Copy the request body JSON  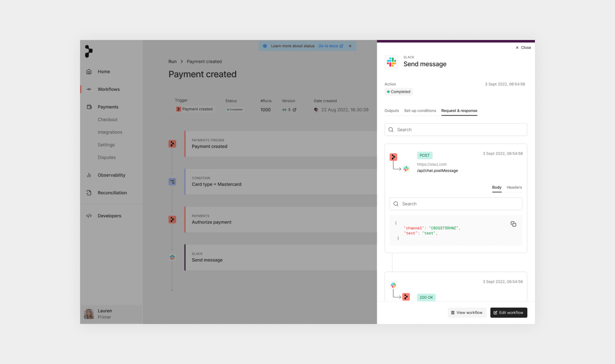tap(513, 224)
